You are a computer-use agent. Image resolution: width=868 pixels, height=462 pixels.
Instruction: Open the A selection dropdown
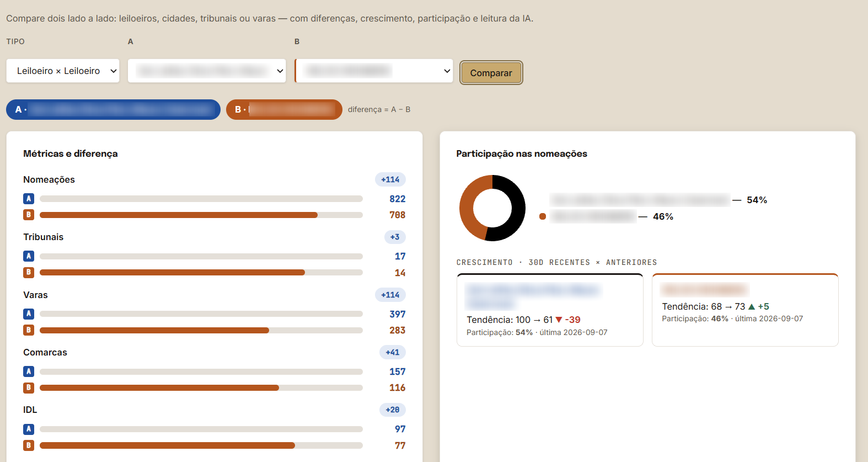click(x=207, y=71)
